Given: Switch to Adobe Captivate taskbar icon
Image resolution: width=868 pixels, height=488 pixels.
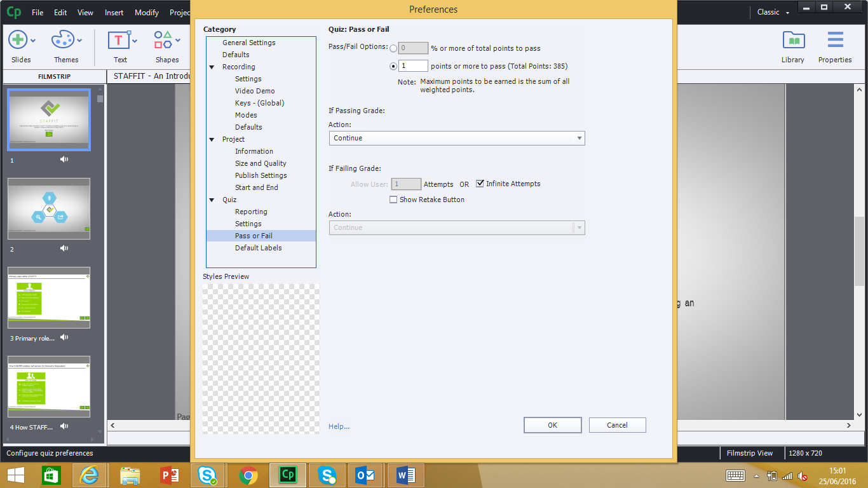Looking at the screenshot, I should pyautogui.click(x=288, y=475).
